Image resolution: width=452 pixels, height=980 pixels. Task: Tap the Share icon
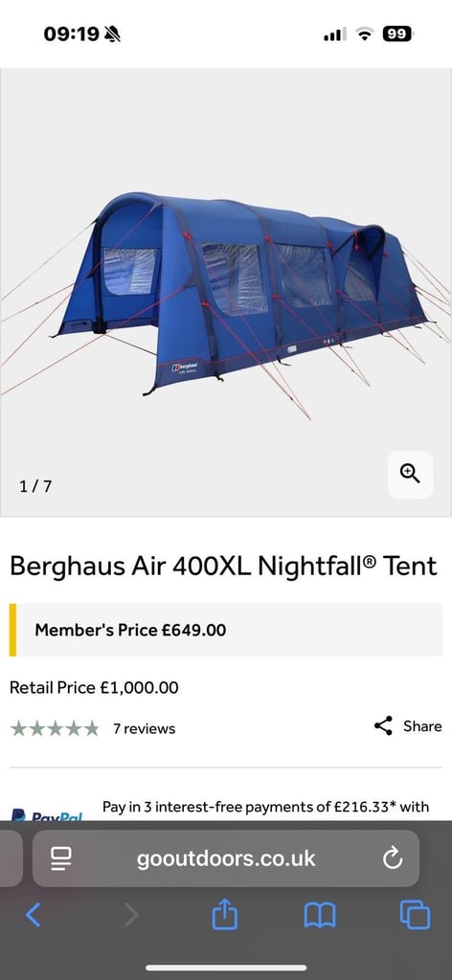(x=383, y=725)
